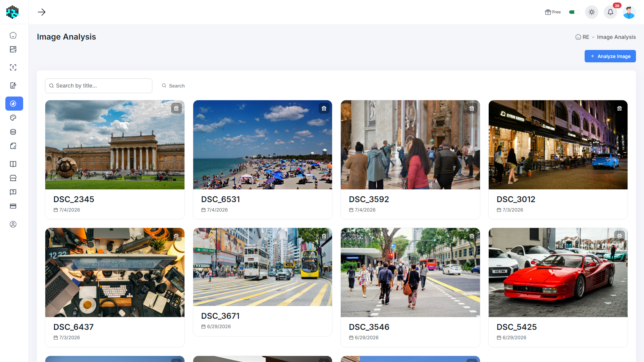
Task: Open the database icon in sidebar
Action: point(13,132)
